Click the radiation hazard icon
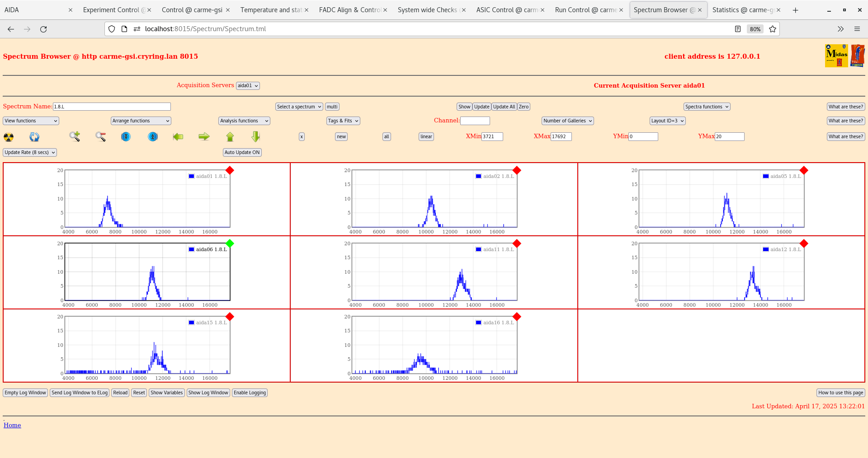868x458 pixels. [9, 137]
